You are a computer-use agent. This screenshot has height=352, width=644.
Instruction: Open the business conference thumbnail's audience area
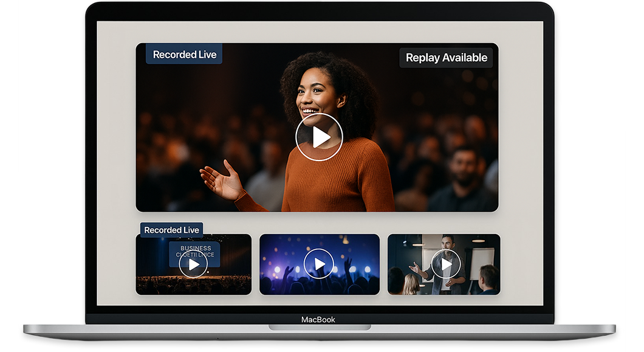[193, 285]
